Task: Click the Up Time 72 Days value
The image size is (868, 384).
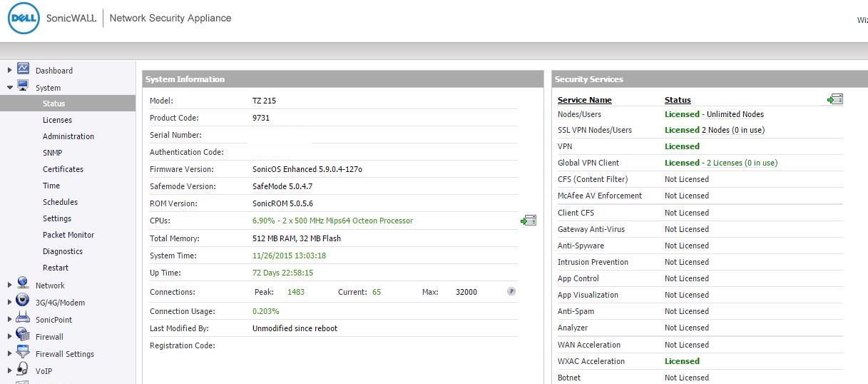Action: coord(282,273)
